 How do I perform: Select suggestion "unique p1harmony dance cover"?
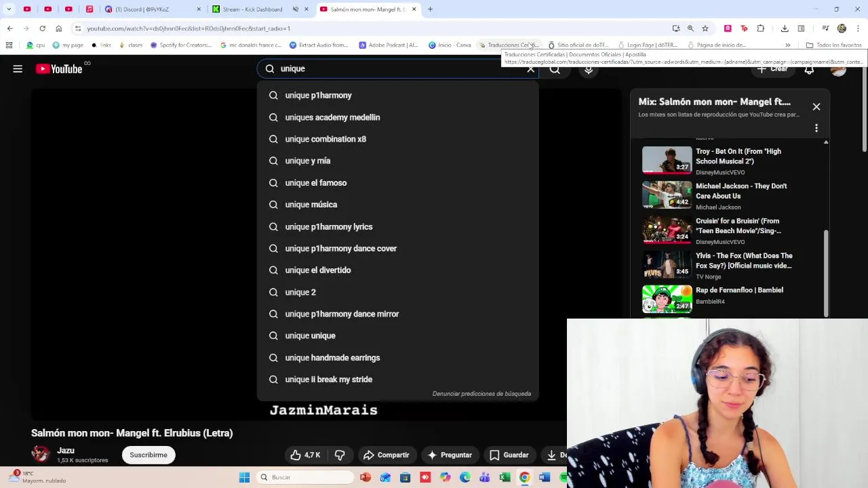(398, 248)
